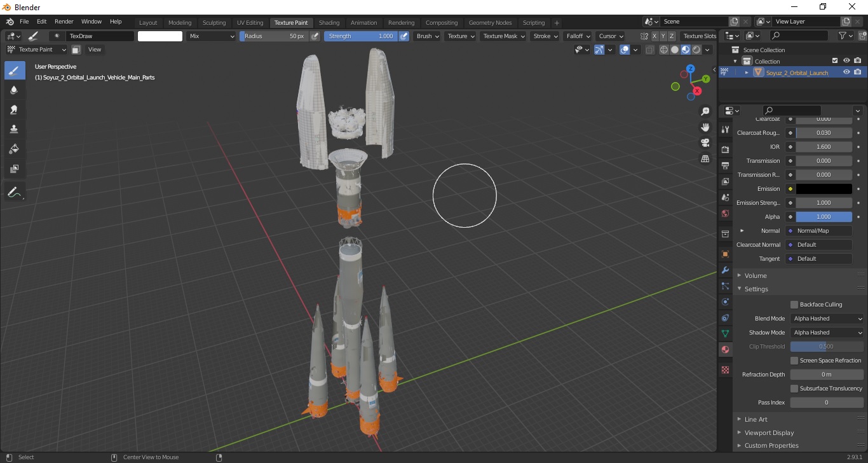Image resolution: width=868 pixels, height=463 pixels.
Task: Open the Output properties tab
Action: tap(725, 166)
